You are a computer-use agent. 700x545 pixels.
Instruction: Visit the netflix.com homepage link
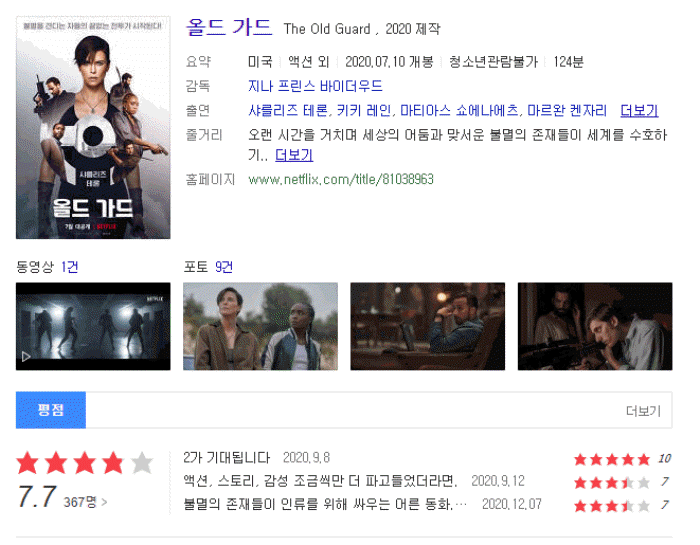341,179
